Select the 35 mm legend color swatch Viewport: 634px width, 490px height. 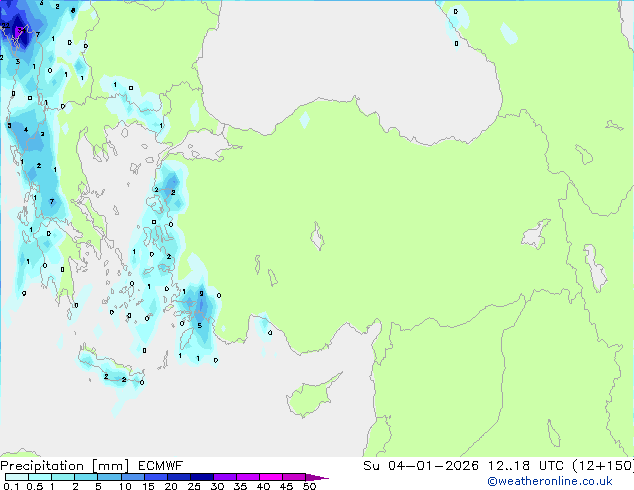click(248, 477)
